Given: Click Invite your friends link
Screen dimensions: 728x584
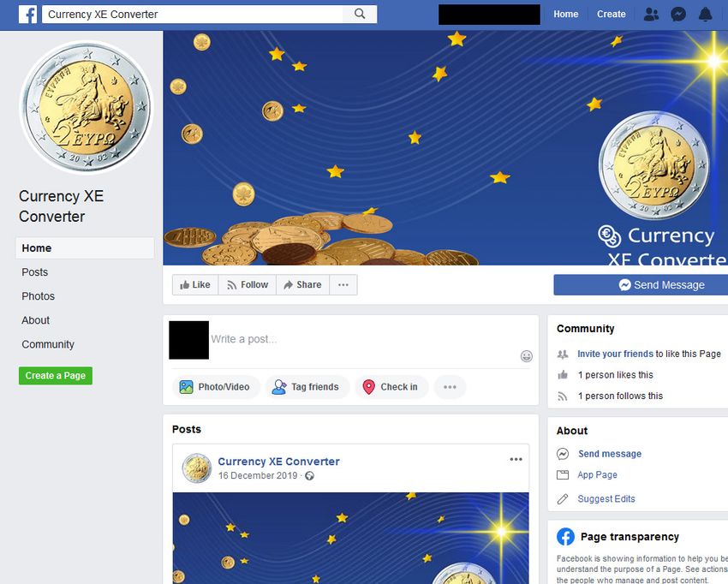Looking at the screenshot, I should (x=615, y=354).
